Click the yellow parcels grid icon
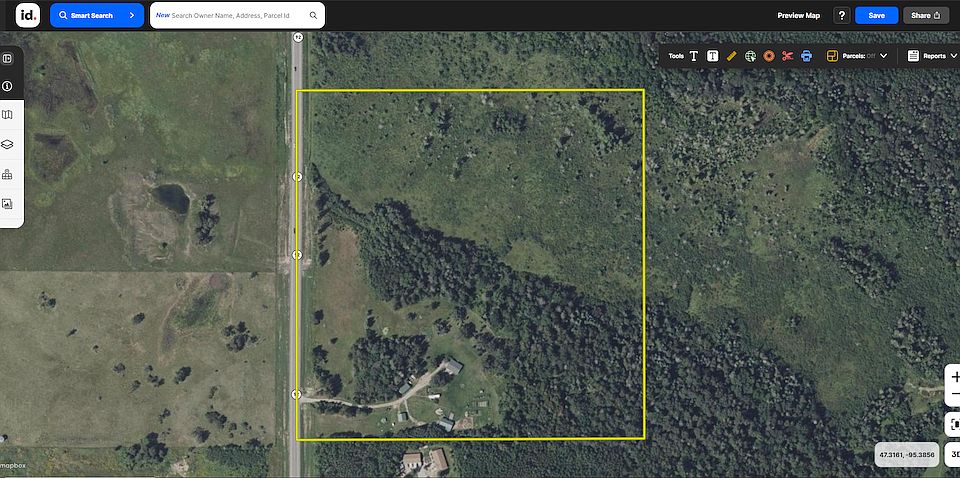 click(x=832, y=56)
